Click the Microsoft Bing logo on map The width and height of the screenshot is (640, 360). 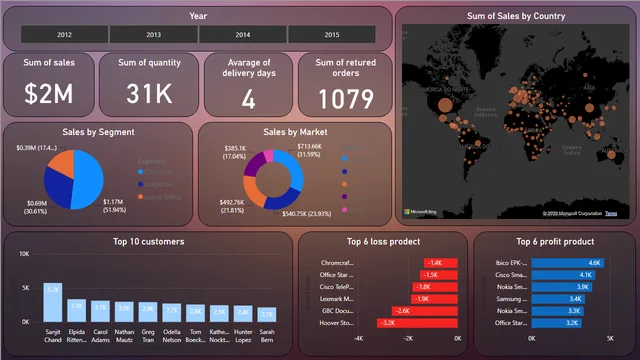420,212
